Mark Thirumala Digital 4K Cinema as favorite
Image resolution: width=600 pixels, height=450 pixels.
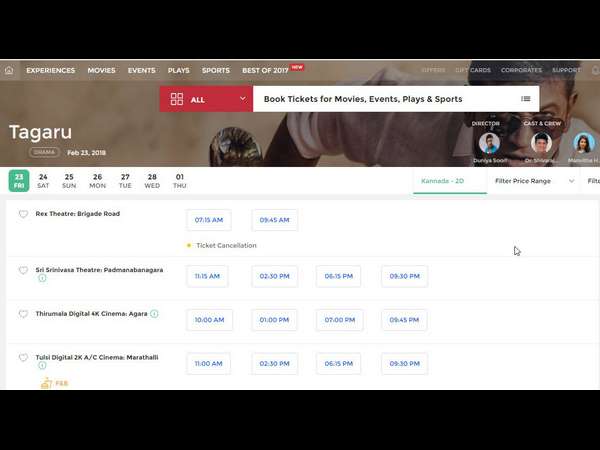point(24,314)
